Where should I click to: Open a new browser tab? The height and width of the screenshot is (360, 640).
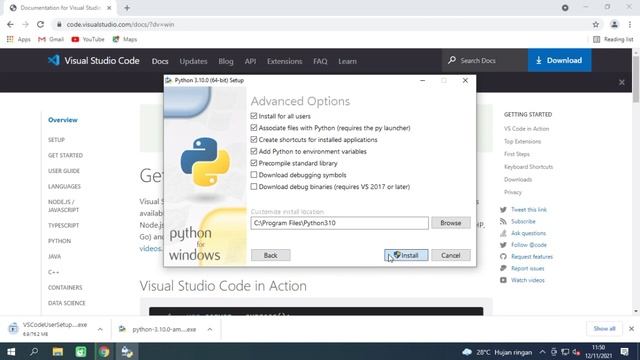pos(127,8)
